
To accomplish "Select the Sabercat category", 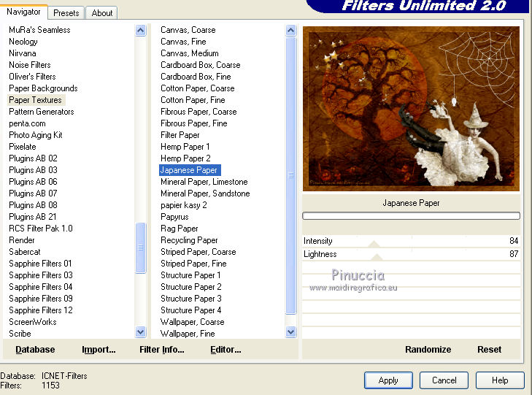I will pos(24,252).
